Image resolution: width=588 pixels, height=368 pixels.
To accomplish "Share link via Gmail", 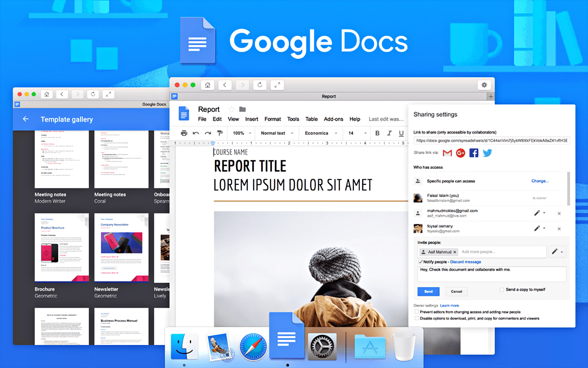I will point(447,153).
